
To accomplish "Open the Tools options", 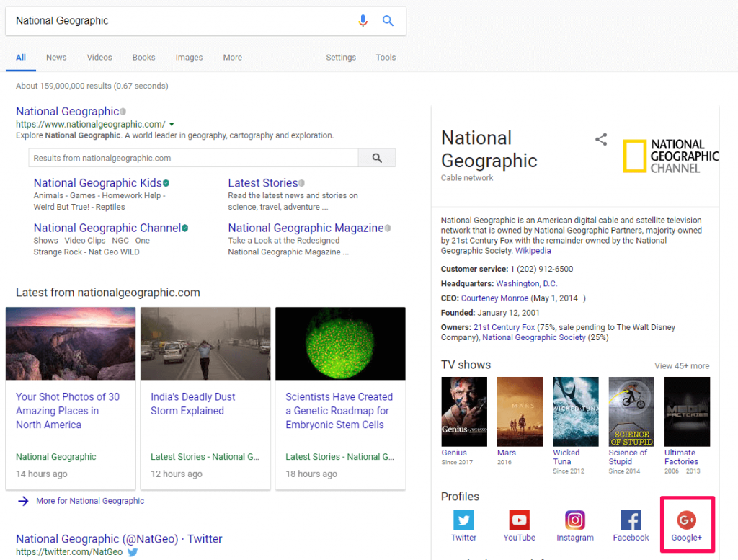I will click(386, 58).
